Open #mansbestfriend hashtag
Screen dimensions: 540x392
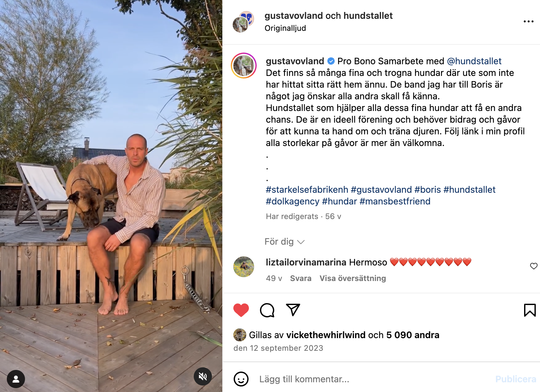(395, 201)
